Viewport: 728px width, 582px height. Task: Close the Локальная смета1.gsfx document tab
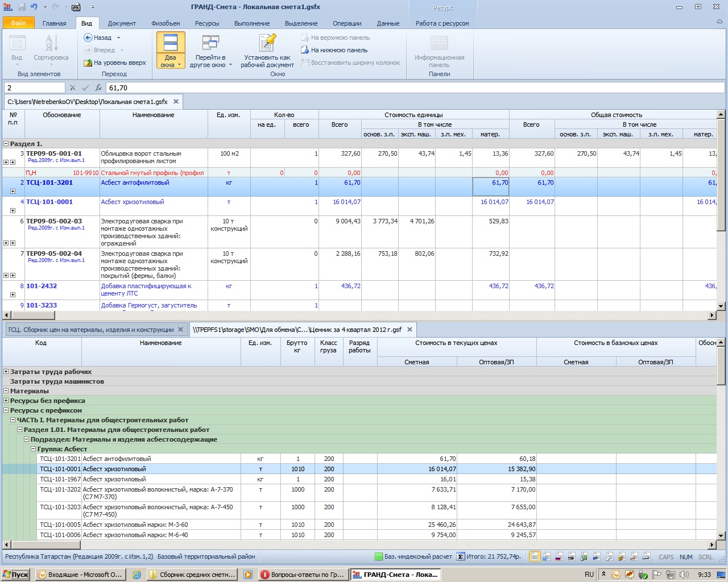[176, 102]
